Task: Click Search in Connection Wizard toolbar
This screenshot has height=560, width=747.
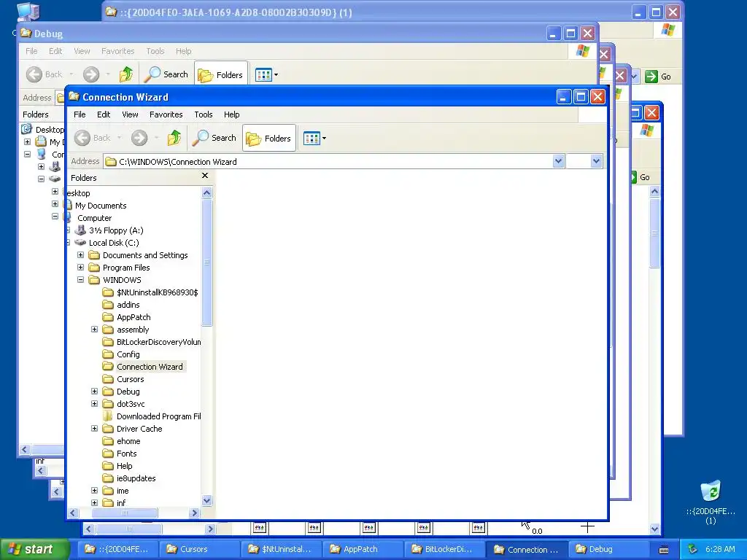Action: click(214, 138)
